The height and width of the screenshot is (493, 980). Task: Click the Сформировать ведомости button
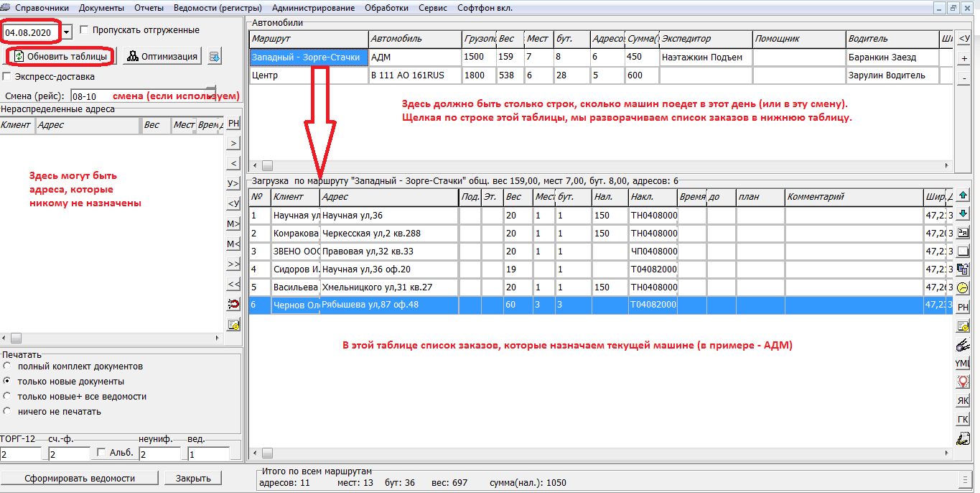pos(80,479)
